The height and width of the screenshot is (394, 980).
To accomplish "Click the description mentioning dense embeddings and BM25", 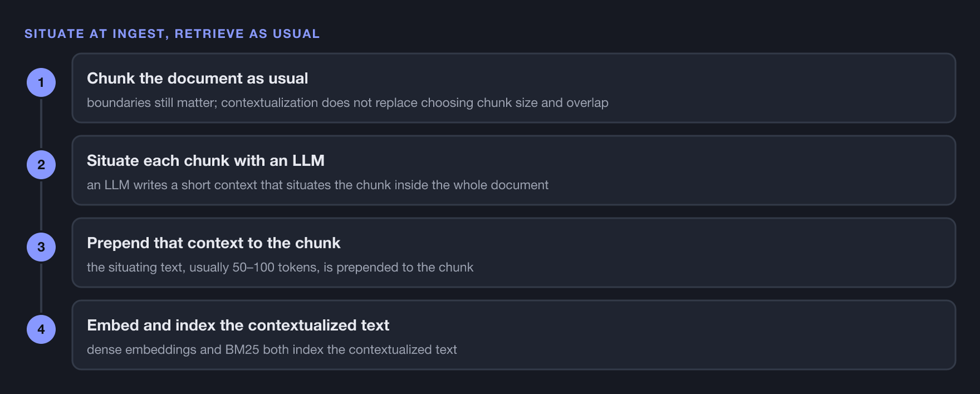I will (x=272, y=349).
